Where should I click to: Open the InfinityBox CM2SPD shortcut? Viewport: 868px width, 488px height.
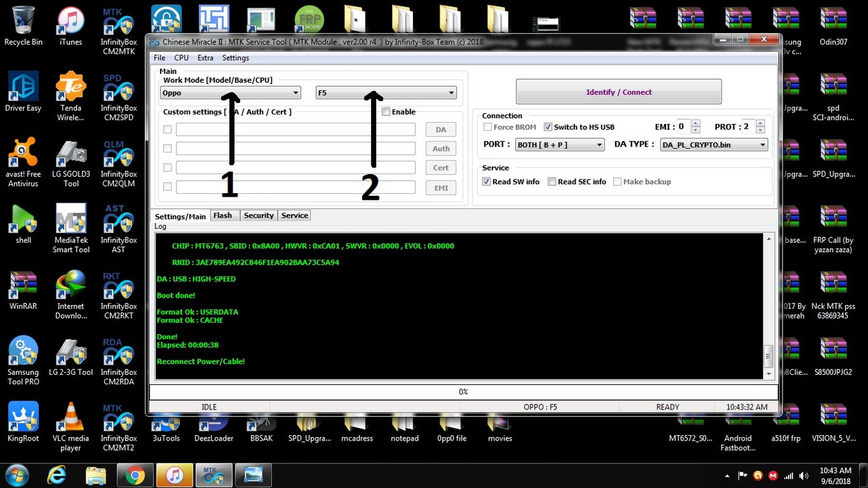tap(119, 96)
